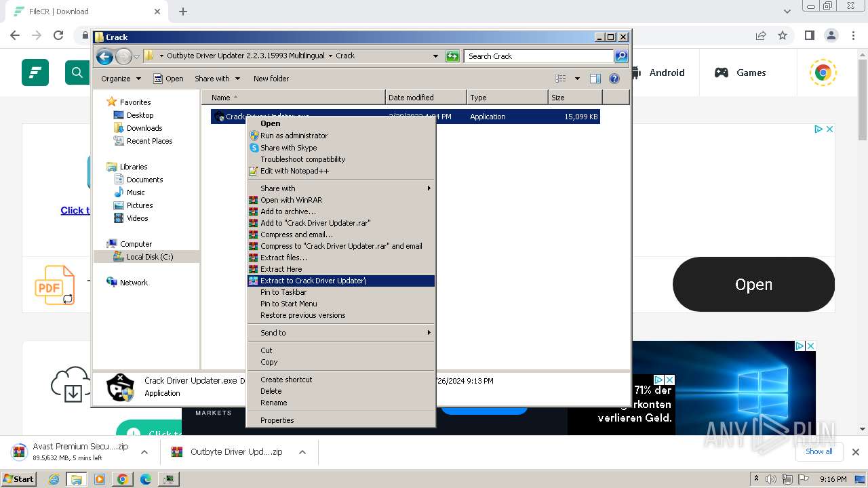
Task: Choose Open in context menu
Action: pyautogui.click(x=341, y=123)
